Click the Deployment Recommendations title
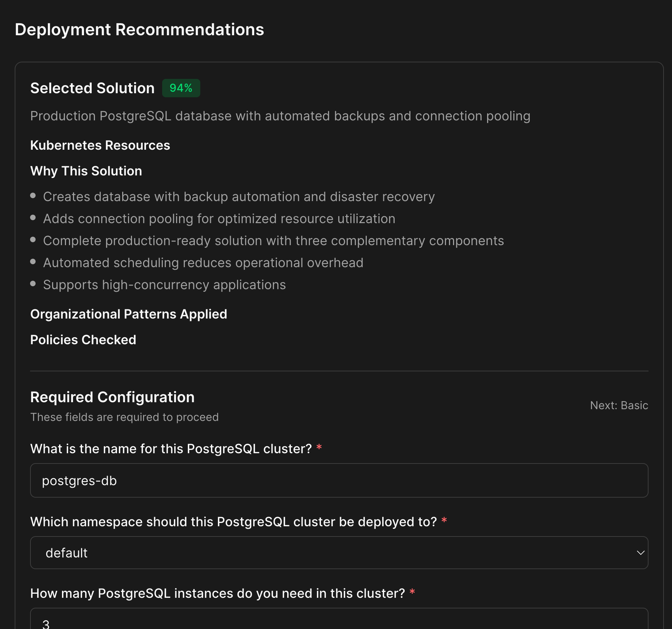The image size is (672, 629). 139,30
